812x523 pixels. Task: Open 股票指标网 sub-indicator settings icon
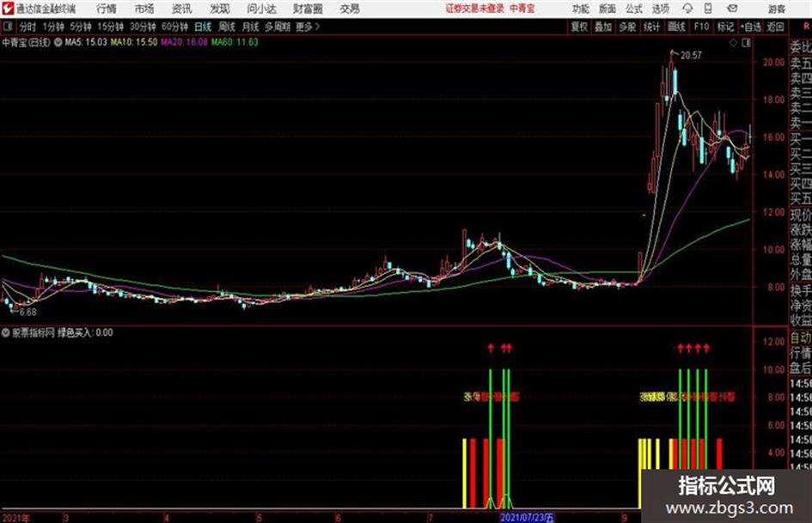pos(5,333)
